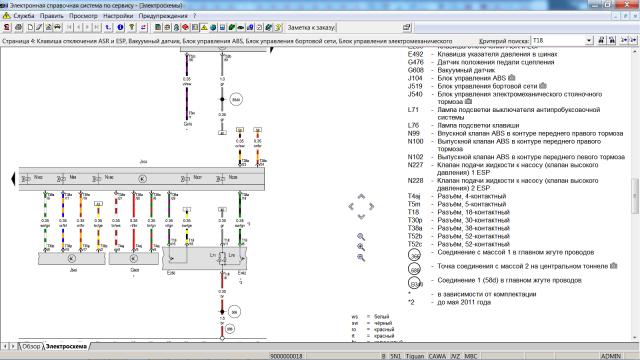Open the Критерий поиска dropdown list
Image resolution: width=640 pixels, height=360 pixels.
point(589,40)
